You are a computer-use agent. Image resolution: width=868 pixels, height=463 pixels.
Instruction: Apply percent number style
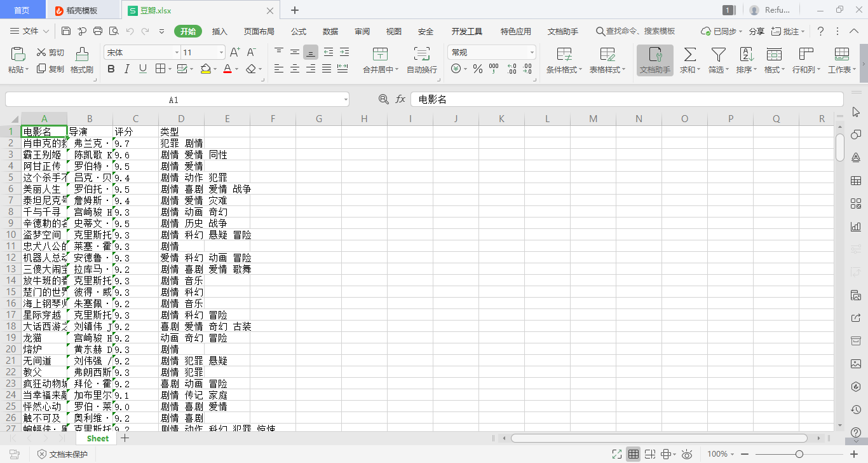[x=477, y=69]
